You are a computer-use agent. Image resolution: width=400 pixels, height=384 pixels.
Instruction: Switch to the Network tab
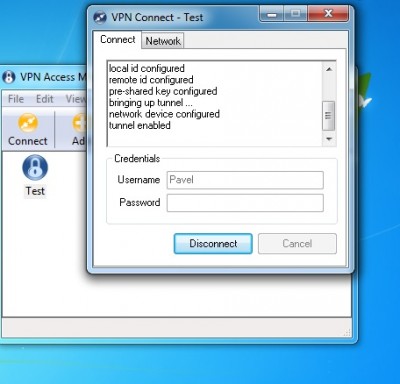163,41
